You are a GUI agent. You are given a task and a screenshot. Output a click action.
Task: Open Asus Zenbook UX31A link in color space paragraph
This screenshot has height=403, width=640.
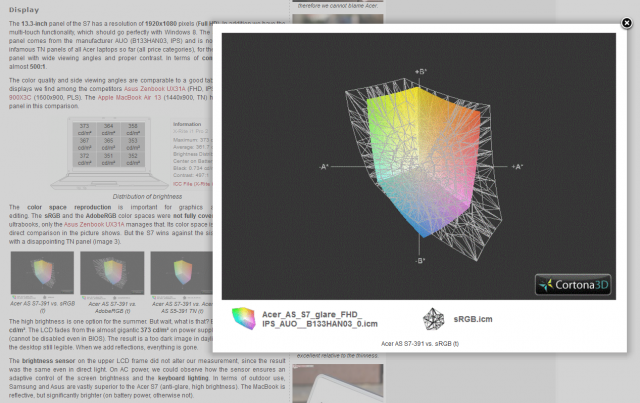pyautogui.click(x=94, y=225)
